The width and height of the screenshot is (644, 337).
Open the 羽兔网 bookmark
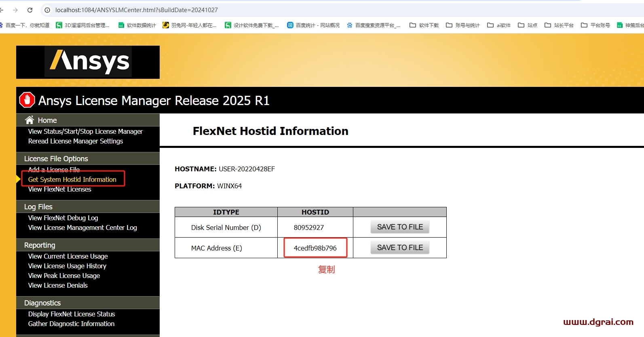click(x=190, y=25)
